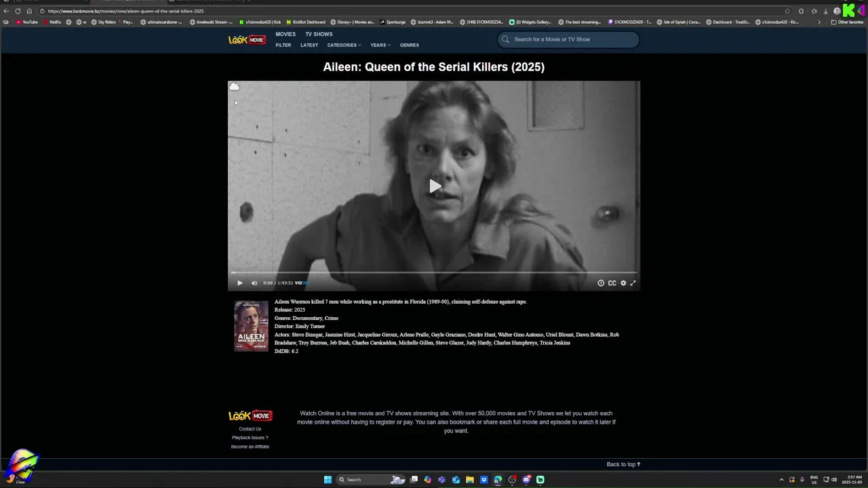Enter fullscreen video mode

click(x=633, y=283)
